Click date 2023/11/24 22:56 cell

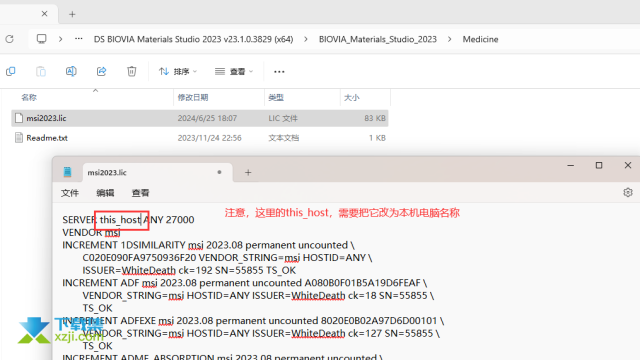pos(209,138)
